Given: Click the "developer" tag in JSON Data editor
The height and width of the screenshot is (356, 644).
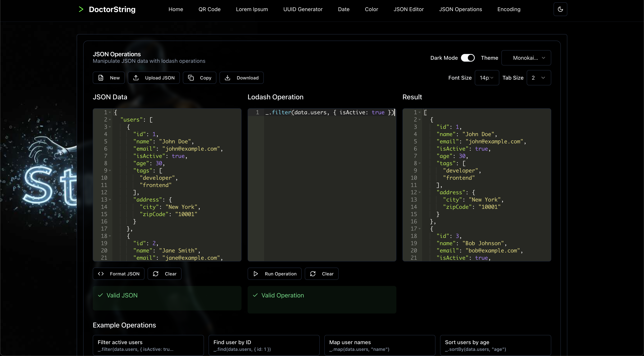Looking at the screenshot, I should [157, 178].
